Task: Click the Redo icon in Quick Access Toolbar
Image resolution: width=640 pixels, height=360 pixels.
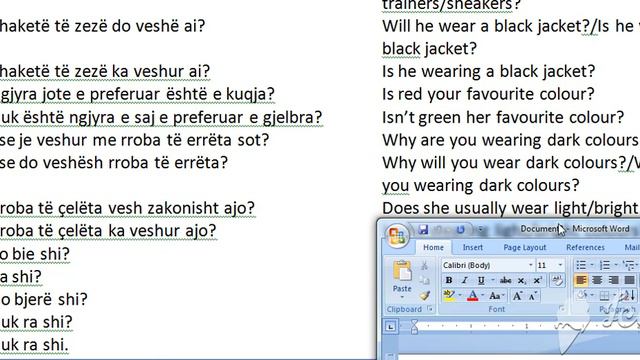Action: (460, 230)
